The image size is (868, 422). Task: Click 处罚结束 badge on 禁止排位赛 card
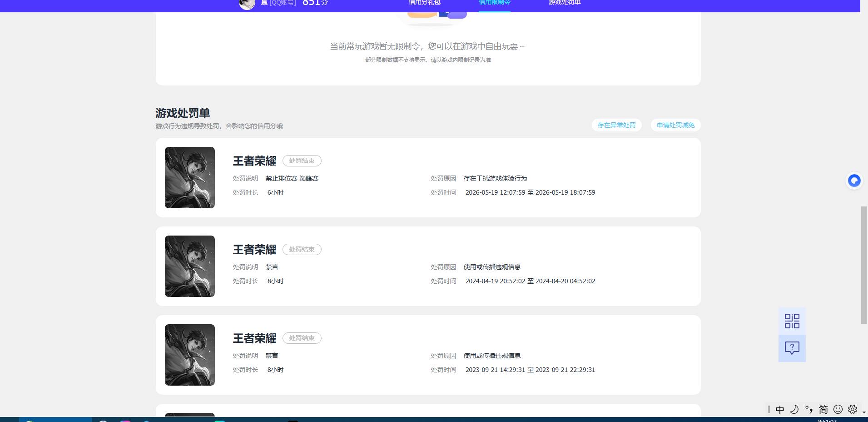(302, 161)
